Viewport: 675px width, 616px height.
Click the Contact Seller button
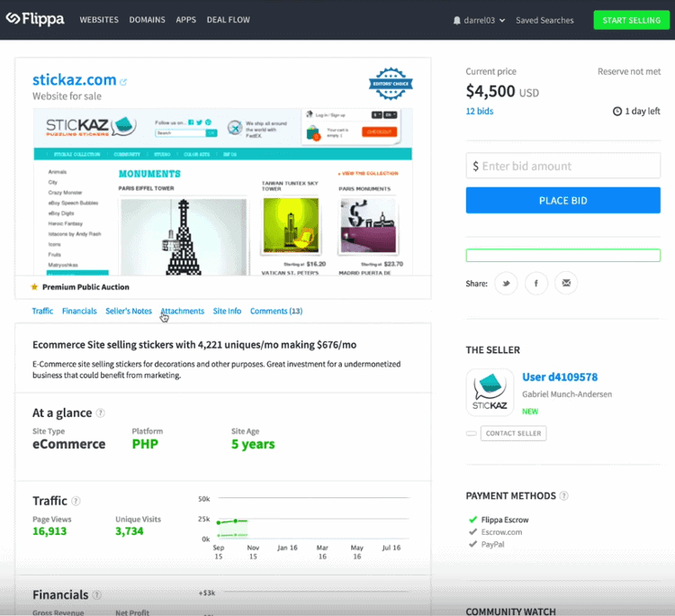[x=514, y=433]
